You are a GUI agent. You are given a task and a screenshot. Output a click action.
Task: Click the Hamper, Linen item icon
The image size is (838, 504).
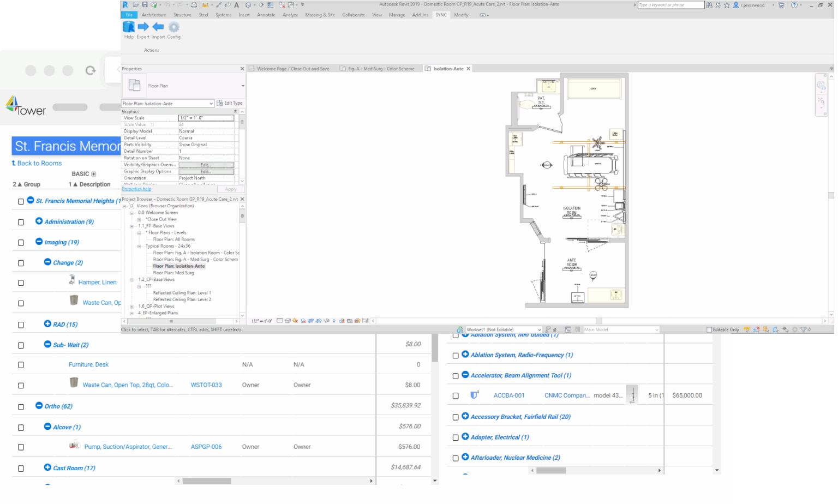tap(72, 280)
